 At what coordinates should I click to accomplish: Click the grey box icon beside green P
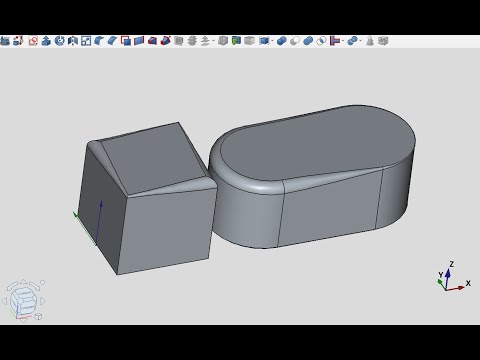click(223, 41)
